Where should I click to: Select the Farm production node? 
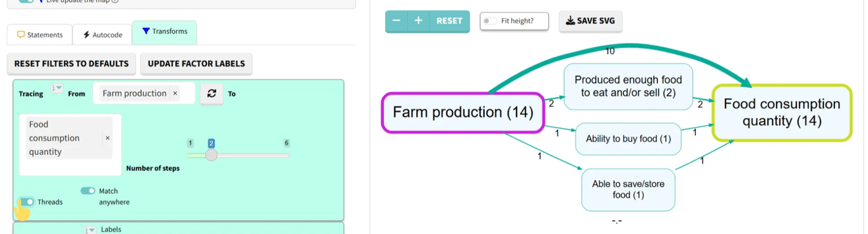463,112
